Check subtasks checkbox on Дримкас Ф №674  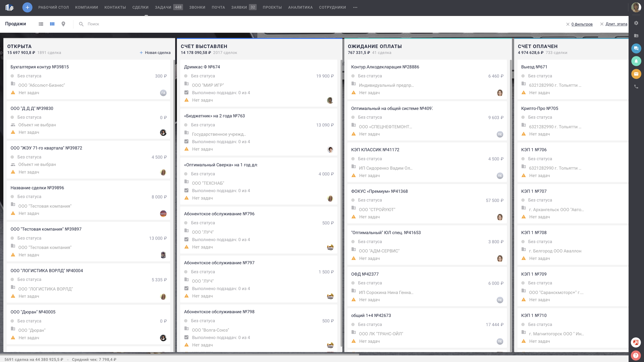pyautogui.click(x=186, y=93)
